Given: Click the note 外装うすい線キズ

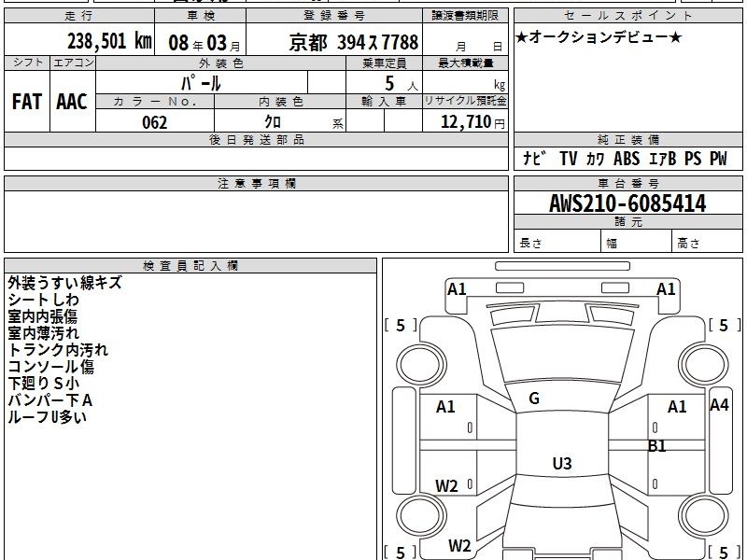Looking at the screenshot, I should pos(64,283).
